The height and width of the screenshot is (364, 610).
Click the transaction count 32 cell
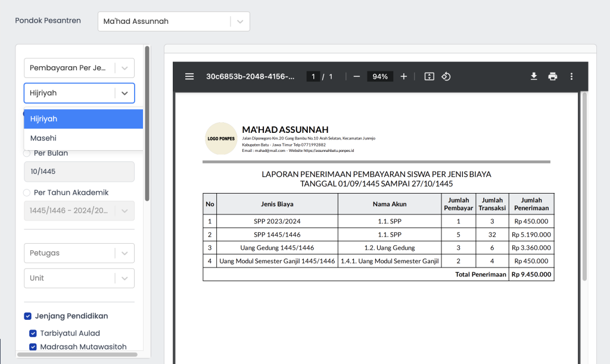pos(492,235)
